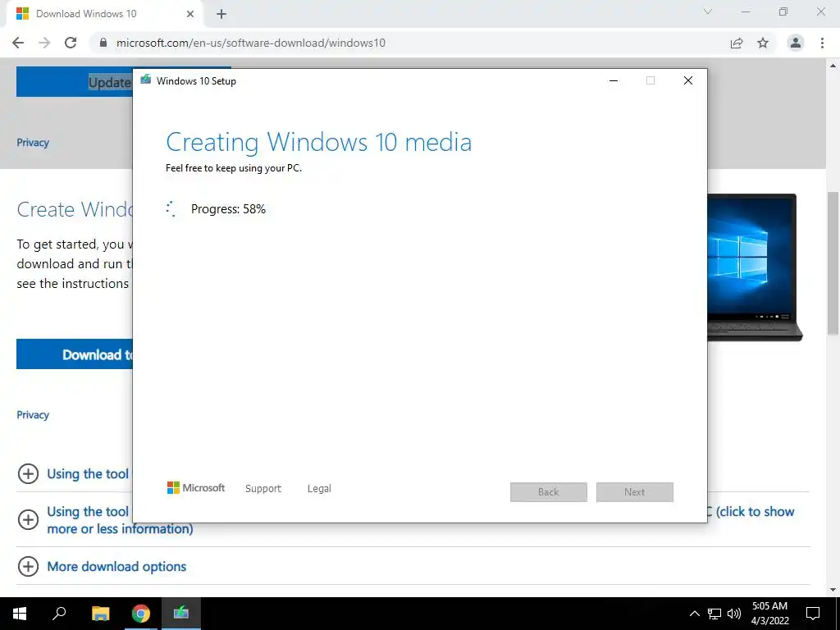Viewport: 840px width, 630px height.
Task: Go back in Chrome browser
Action: click(18, 43)
